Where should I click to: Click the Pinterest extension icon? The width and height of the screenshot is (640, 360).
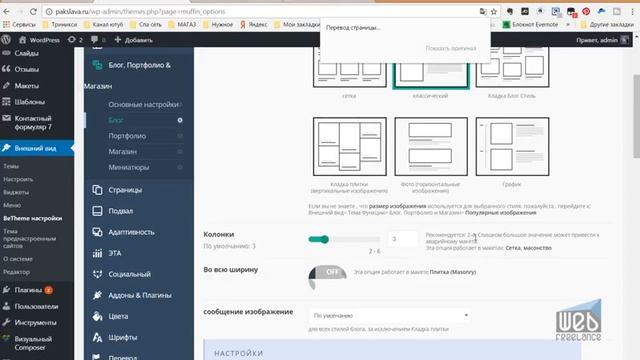click(x=586, y=11)
